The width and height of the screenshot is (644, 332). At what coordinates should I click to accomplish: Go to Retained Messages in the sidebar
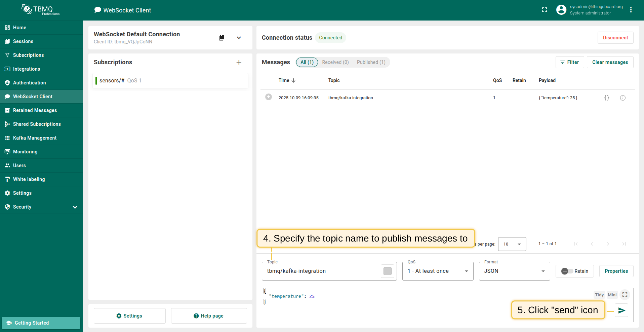pos(35,110)
